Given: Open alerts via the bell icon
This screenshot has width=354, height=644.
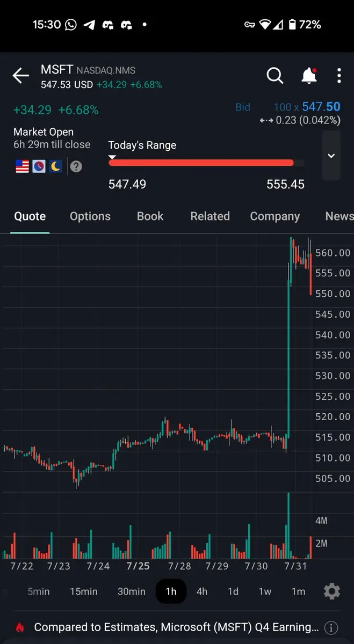Looking at the screenshot, I should point(309,76).
